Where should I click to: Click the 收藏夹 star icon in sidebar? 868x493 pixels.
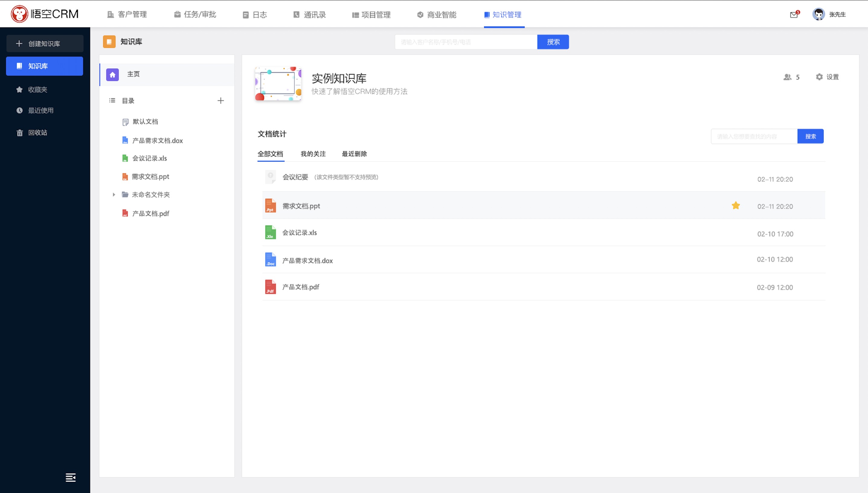point(20,89)
